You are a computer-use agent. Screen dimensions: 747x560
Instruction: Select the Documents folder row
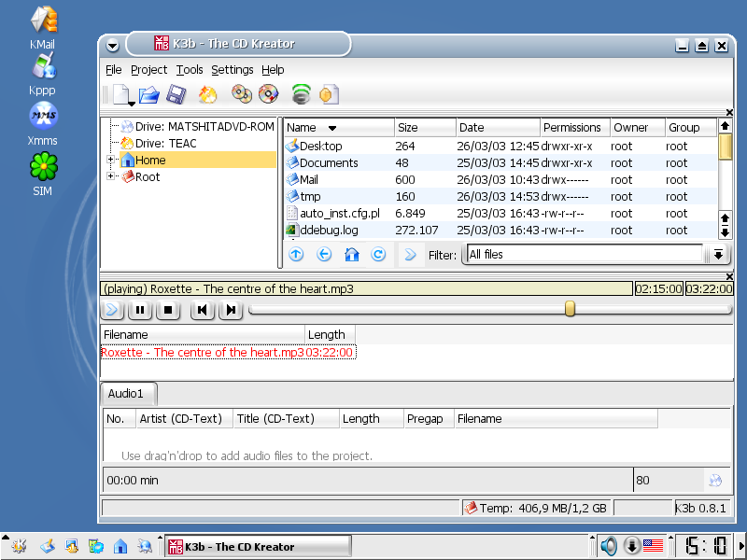[500, 162]
